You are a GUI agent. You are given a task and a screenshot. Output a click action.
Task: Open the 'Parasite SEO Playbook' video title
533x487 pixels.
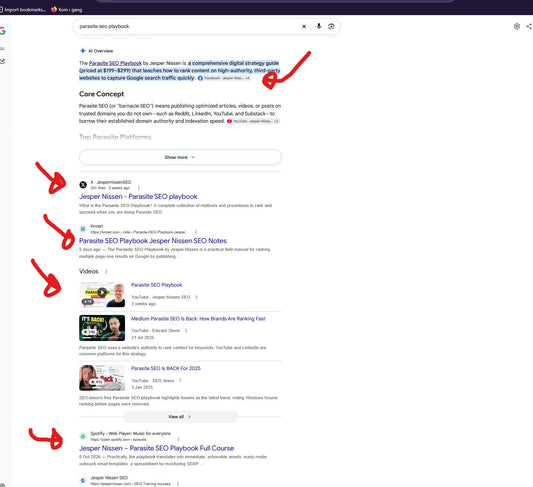(157, 285)
